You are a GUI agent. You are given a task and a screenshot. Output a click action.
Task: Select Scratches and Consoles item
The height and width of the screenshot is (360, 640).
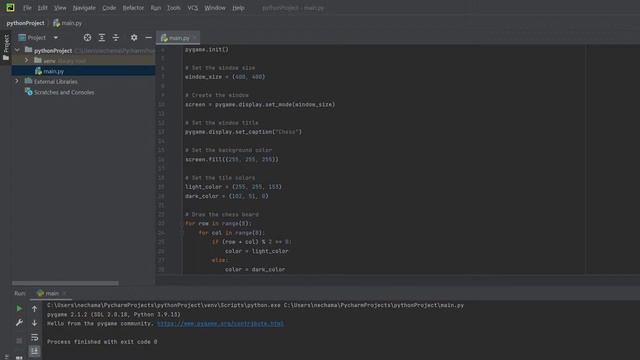[x=60, y=92]
